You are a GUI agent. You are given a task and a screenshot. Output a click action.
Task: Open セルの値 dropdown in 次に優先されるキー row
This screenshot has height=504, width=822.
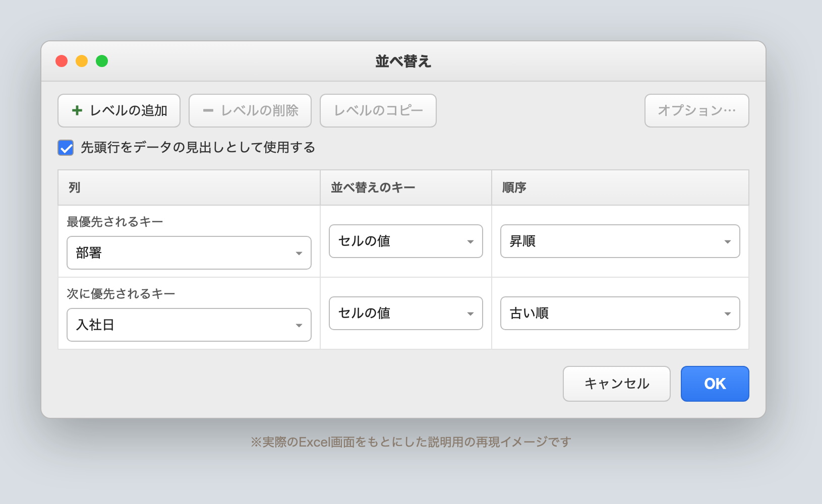406,313
